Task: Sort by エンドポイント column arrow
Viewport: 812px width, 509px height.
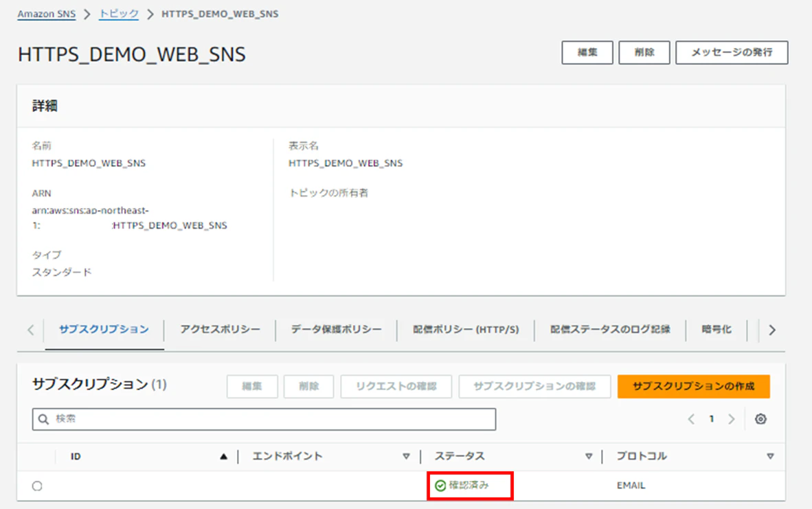Action: (406, 456)
